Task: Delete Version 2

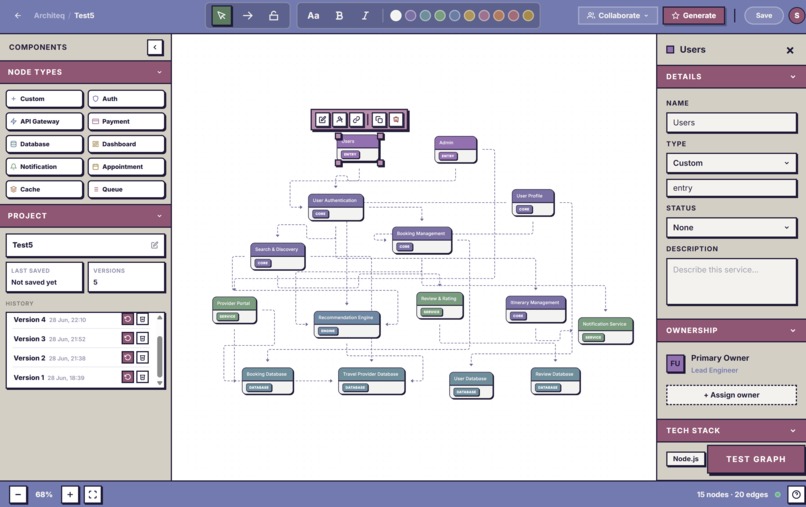Action: click(x=142, y=357)
